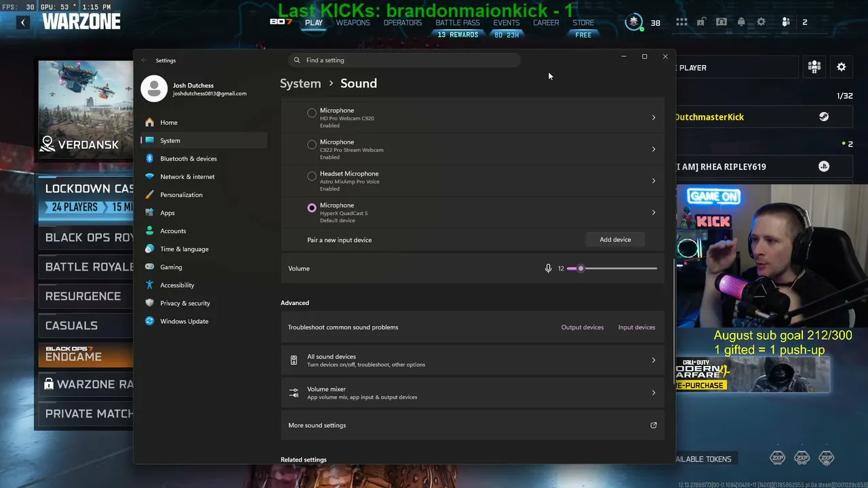Open the Modern Warfare pre-purchase banner
The height and width of the screenshot is (488, 868).
752,375
